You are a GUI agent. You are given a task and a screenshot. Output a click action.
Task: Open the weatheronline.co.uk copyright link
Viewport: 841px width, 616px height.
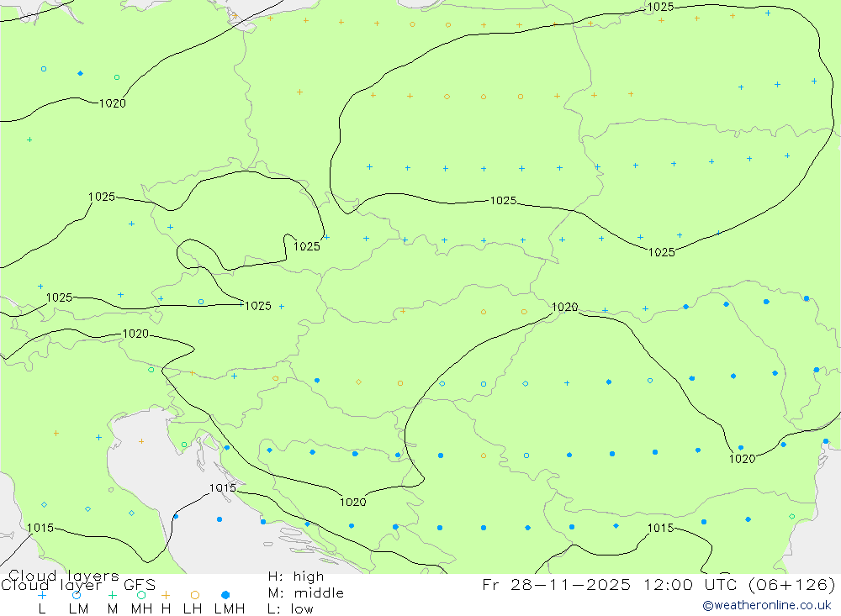pyautogui.click(x=767, y=605)
